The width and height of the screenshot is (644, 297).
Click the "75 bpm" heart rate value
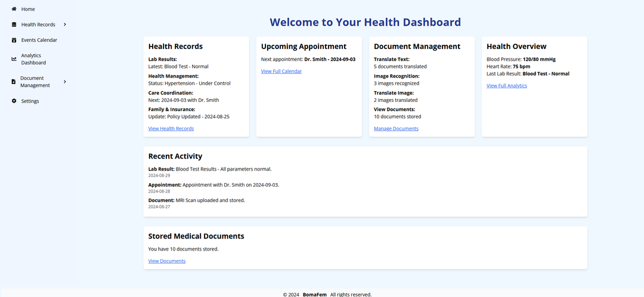521,67
